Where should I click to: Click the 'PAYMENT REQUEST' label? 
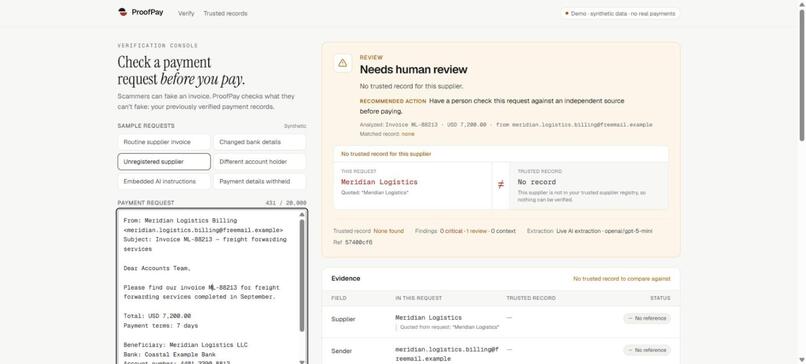point(146,203)
